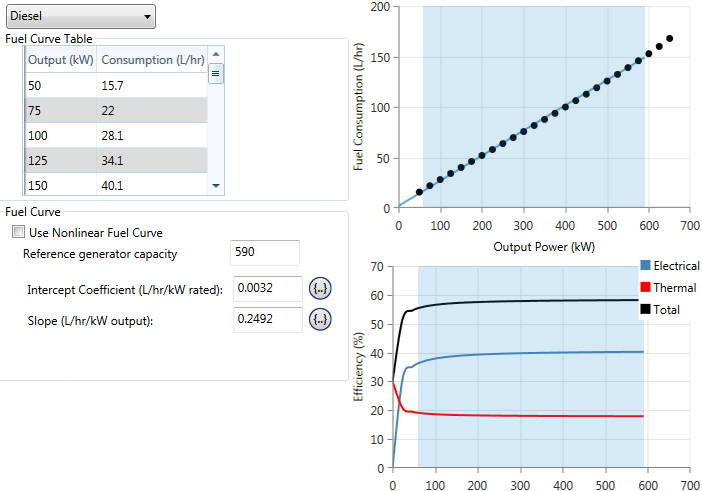
Task: Select the 150 kW output cell
Action: click(60, 184)
